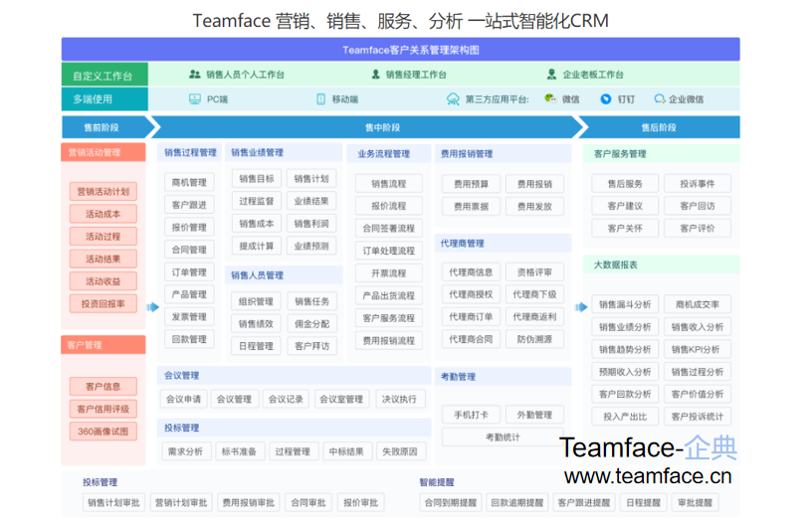Click the 销售经理工作台 person icon
Screen dimensions: 812x526
375,75
